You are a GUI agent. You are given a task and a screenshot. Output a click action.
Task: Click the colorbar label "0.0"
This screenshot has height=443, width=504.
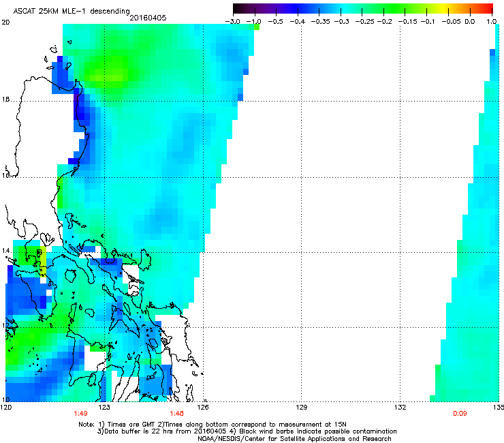click(x=470, y=22)
